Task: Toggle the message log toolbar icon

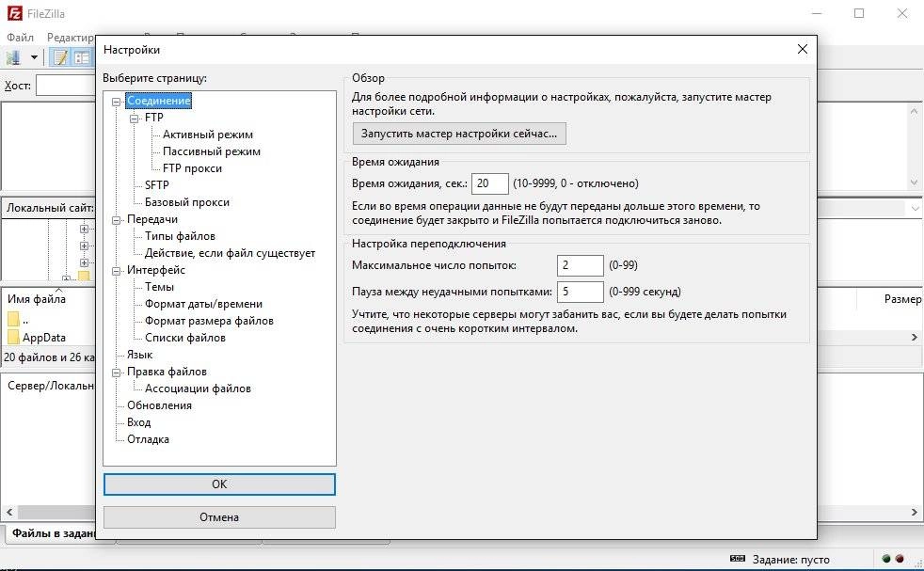Action: point(60,57)
